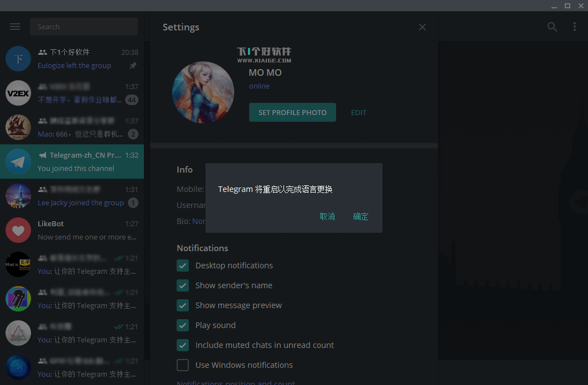The image size is (588, 385).
Task: Open chat with Mao: 666 message
Action: point(72,127)
